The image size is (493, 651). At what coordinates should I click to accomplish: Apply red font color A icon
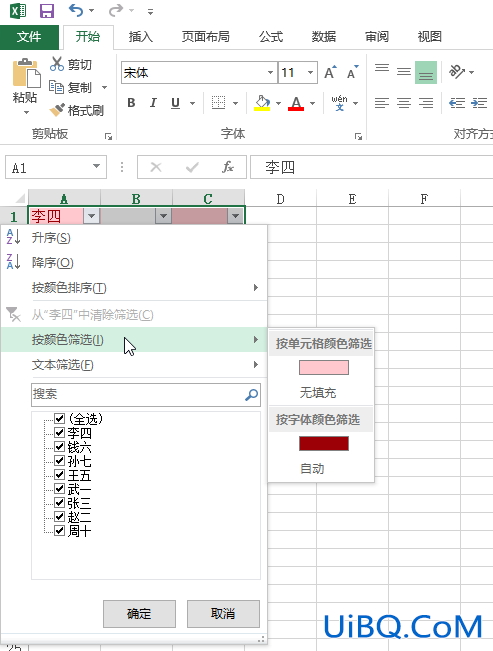(x=296, y=103)
